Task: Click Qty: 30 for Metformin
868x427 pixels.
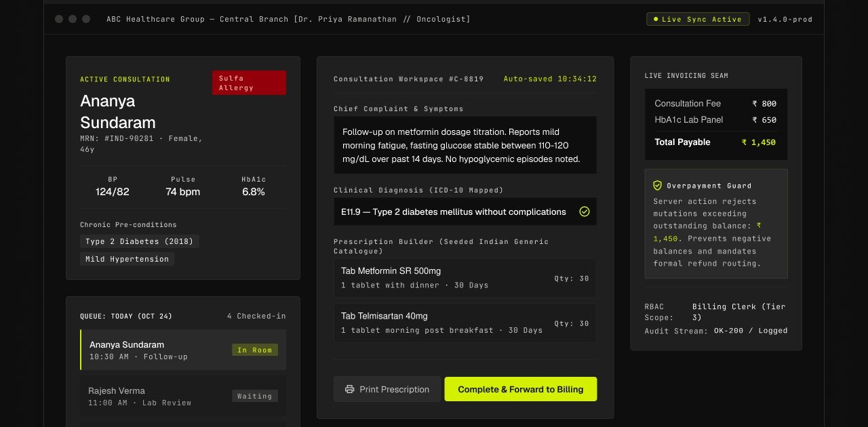Action: 572,279
